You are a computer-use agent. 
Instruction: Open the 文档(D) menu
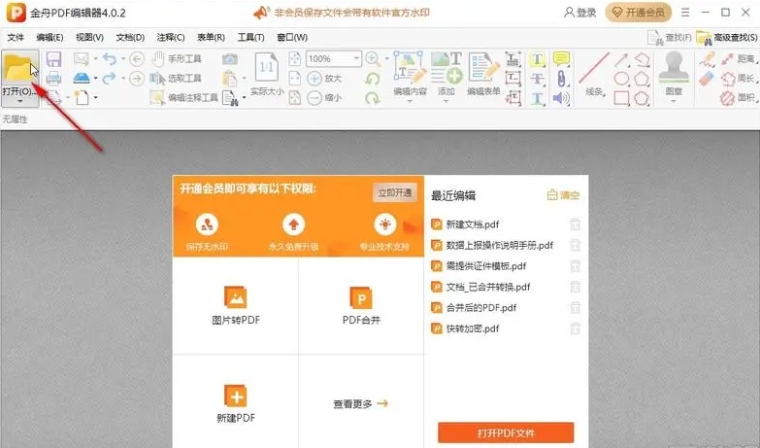coord(130,37)
